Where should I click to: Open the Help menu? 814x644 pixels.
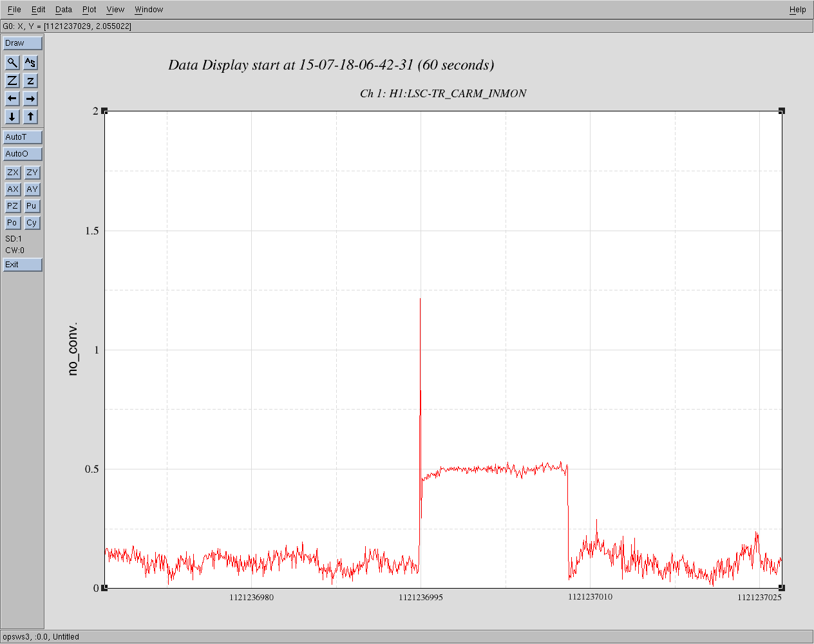coord(798,10)
